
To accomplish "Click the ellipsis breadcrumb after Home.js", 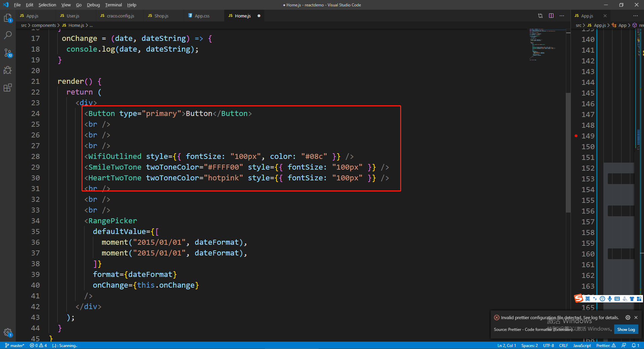I will (x=91, y=25).
